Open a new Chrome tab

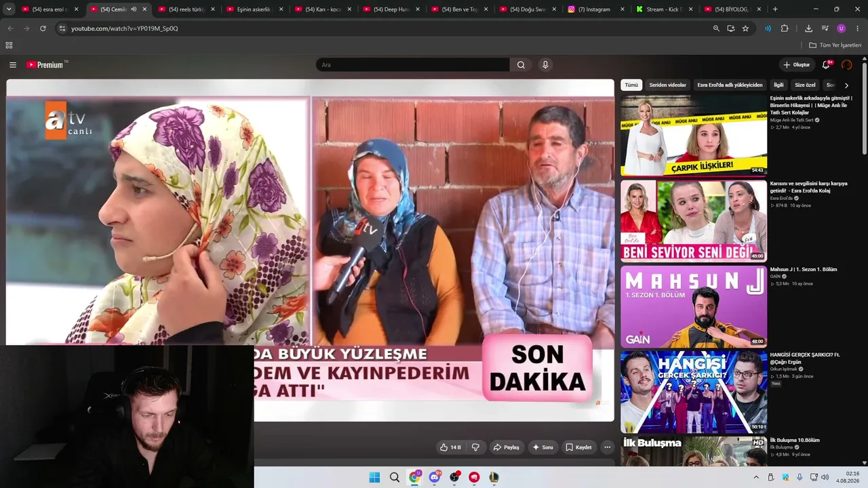point(775,9)
